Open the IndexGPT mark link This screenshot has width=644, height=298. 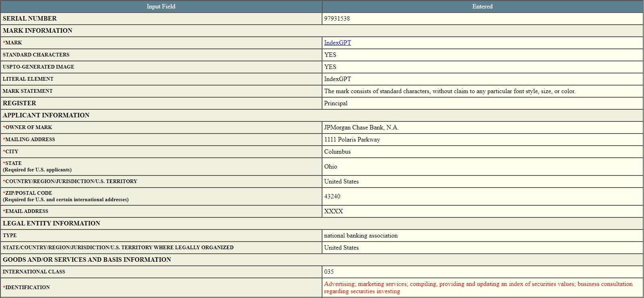point(337,43)
